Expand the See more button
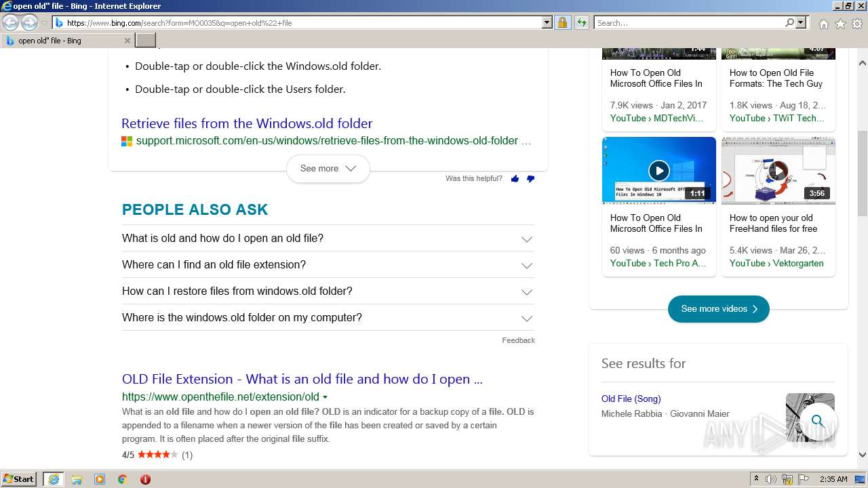Image resolution: width=868 pixels, height=488 pixels. point(328,169)
